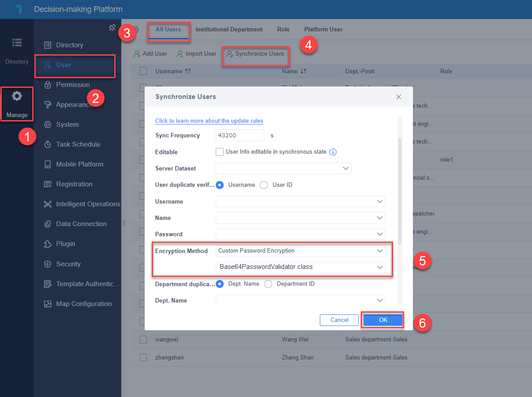Click the sidebar resize handle grip
This screenshot has width=532, height=397.
(124, 223)
